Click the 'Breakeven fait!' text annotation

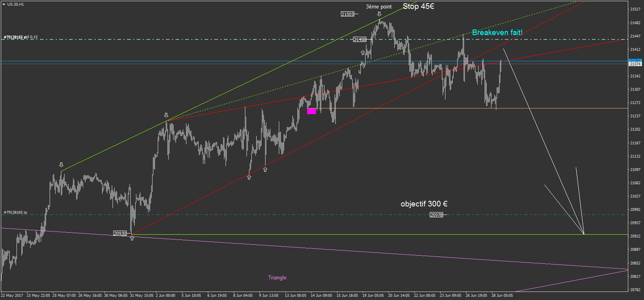coord(497,33)
